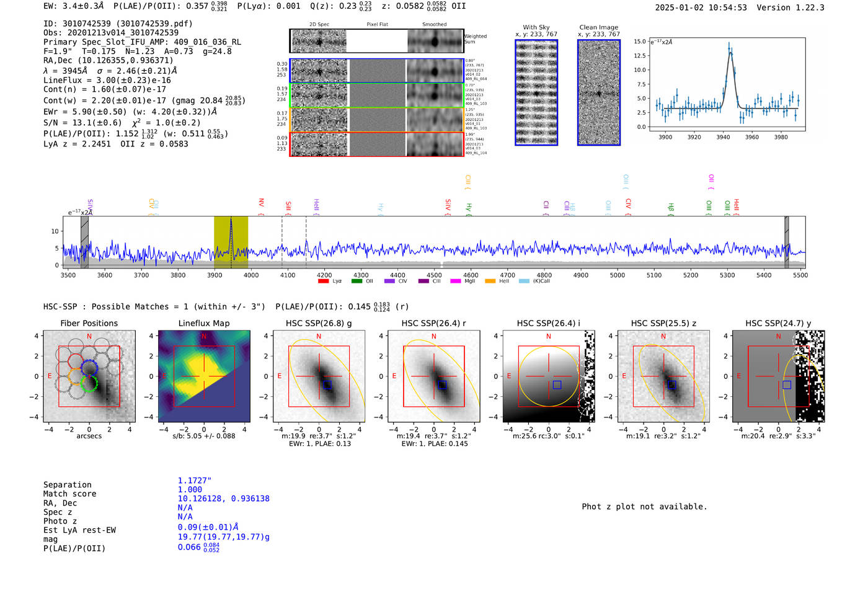Select the purple CIV legend swatch

pyautogui.click(x=389, y=281)
